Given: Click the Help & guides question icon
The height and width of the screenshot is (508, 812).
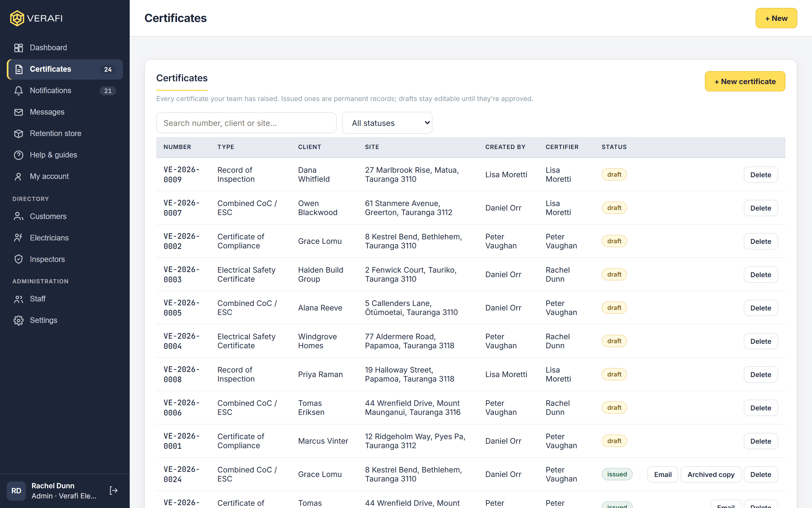Looking at the screenshot, I should point(18,155).
